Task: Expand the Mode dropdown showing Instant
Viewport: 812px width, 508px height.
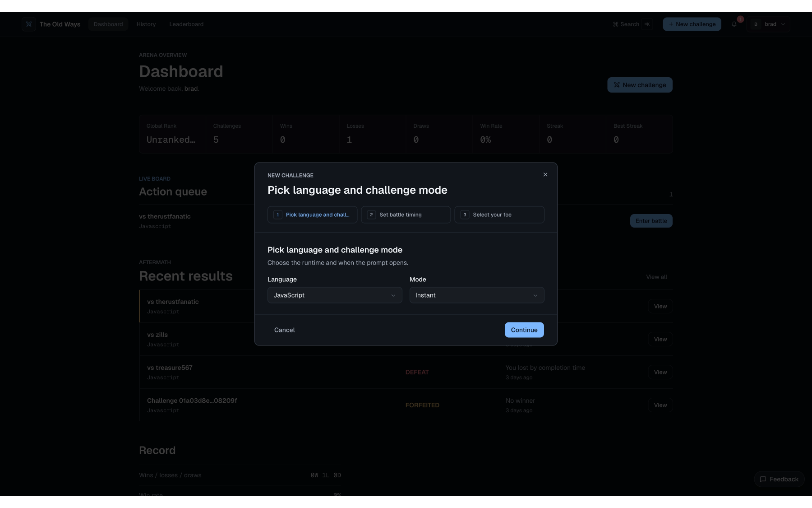Action: (x=477, y=295)
